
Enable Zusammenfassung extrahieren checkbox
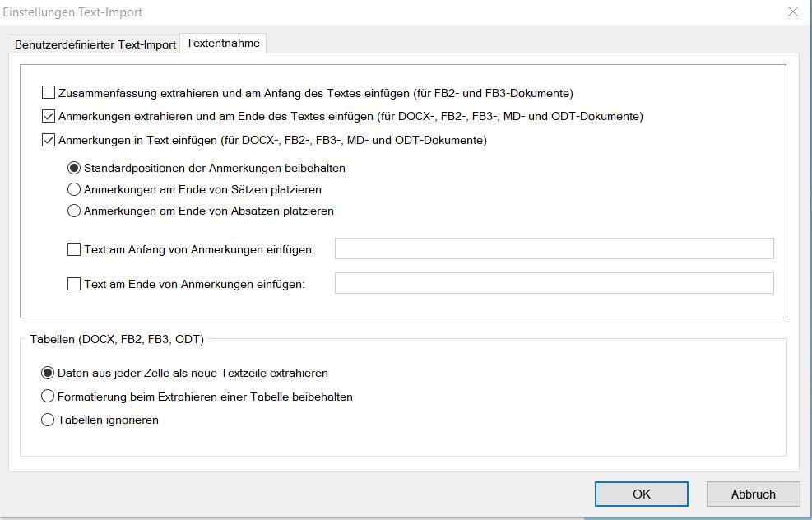[x=49, y=93]
